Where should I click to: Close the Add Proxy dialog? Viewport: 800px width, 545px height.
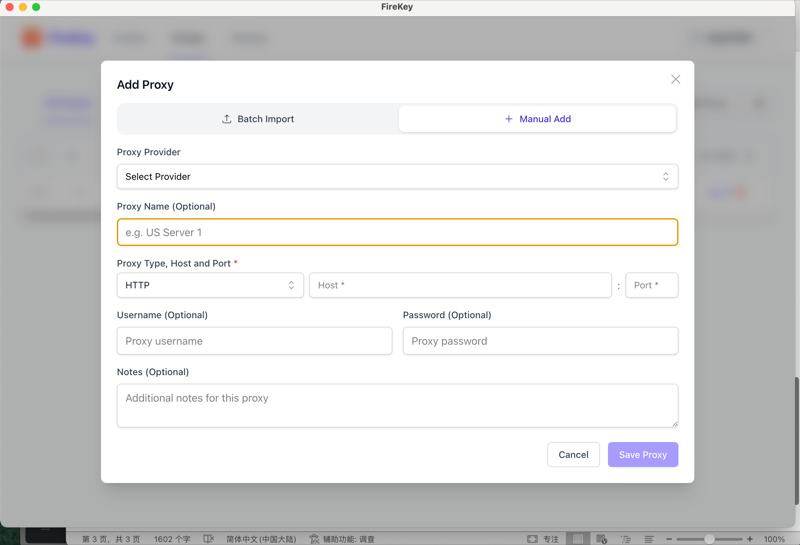click(675, 79)
